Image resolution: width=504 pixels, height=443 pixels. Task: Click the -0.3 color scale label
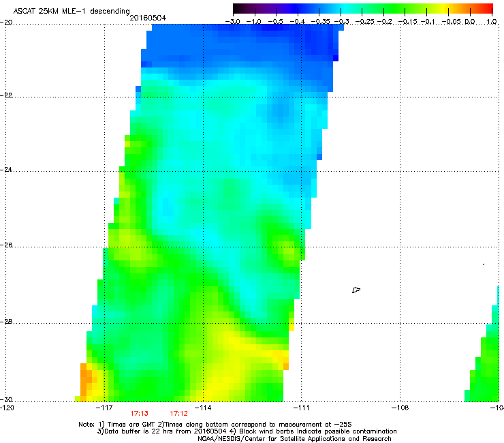coord(341,22)
